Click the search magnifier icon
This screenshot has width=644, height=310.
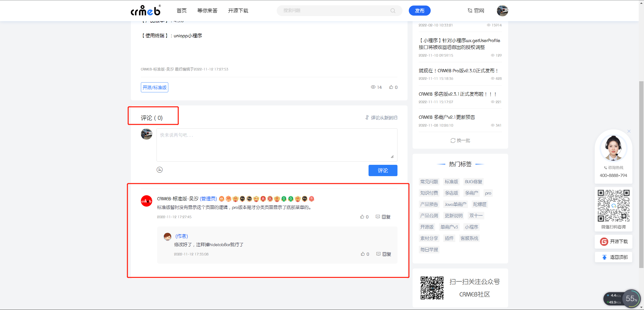393,11
